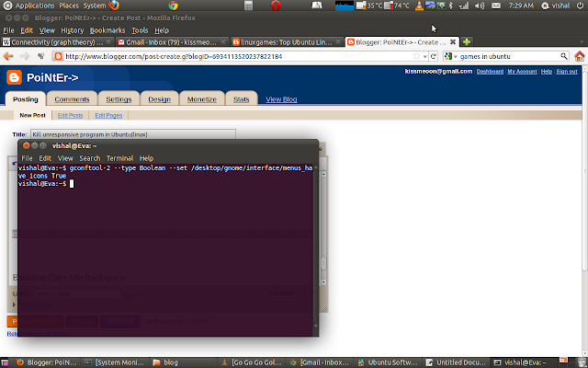
Task: Click the Edit Posts link
Action: tap(70, 115)
